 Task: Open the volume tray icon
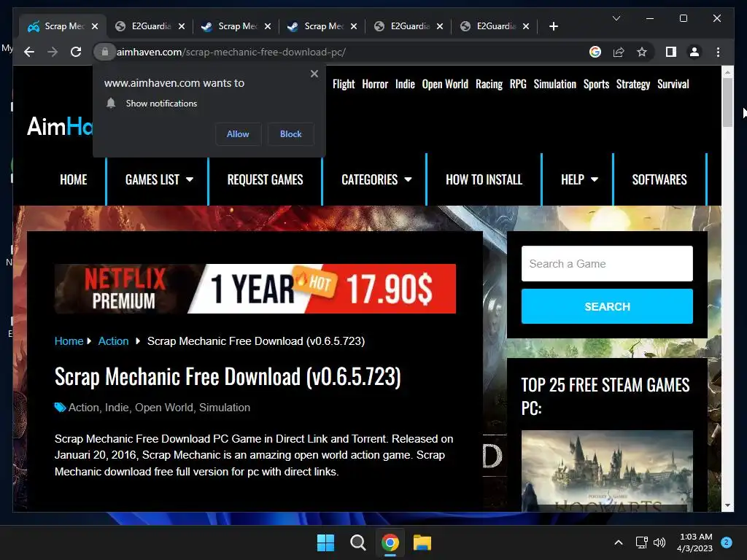[659, 542]
